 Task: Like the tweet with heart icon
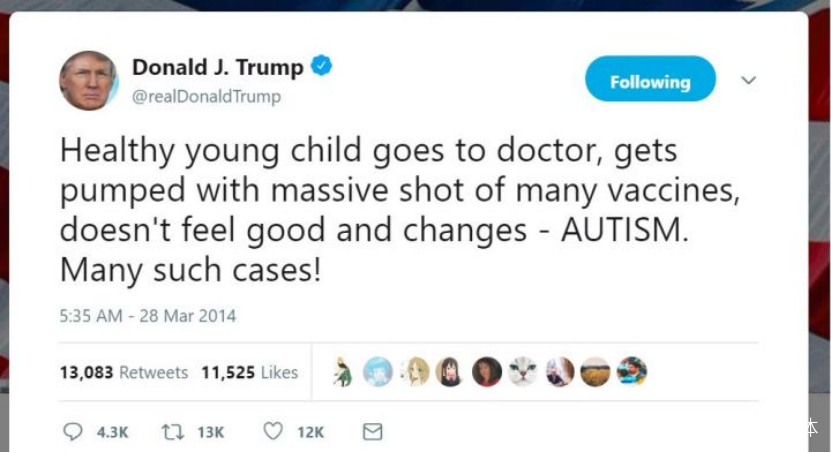point(273,431)
